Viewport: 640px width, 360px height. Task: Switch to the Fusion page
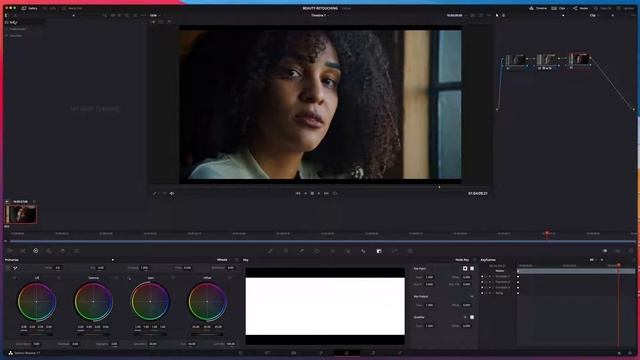(x=320, y=353)
